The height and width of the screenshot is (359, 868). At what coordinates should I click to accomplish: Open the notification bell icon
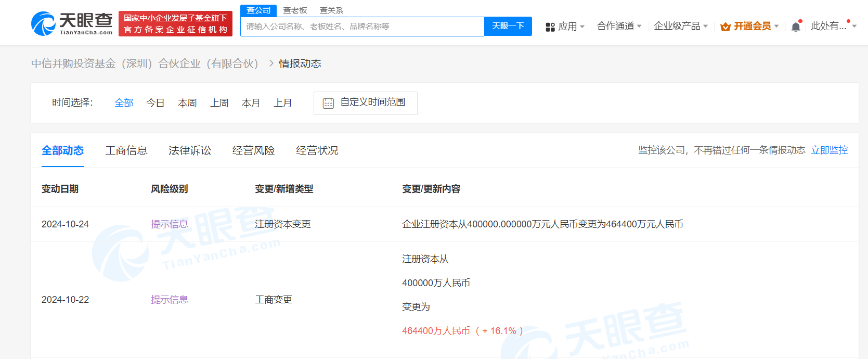pos(796,27)
